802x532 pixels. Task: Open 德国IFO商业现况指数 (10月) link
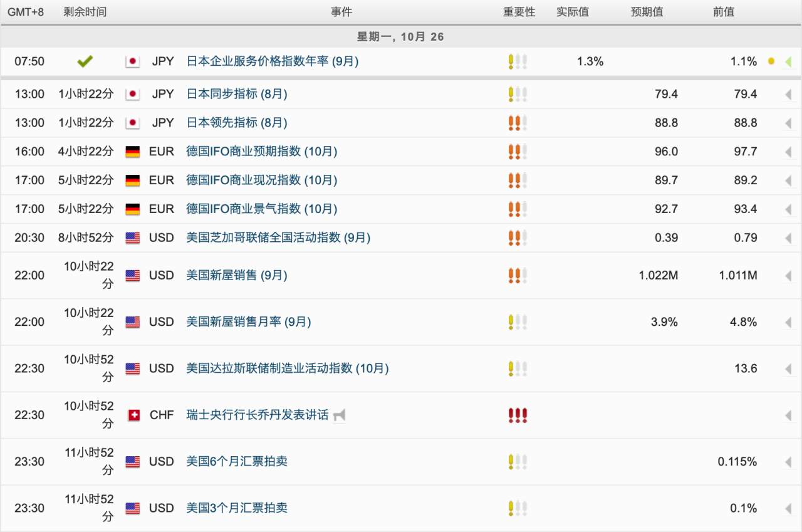coord(262,180)
